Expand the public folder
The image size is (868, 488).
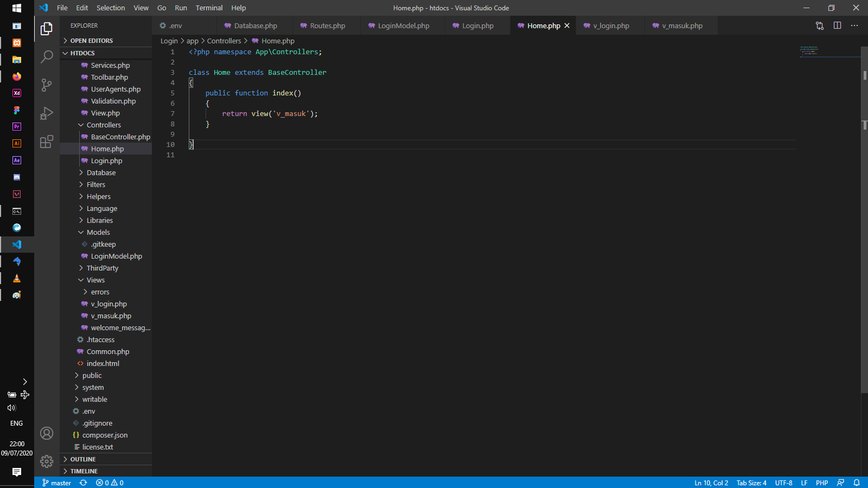pos(106,375)
